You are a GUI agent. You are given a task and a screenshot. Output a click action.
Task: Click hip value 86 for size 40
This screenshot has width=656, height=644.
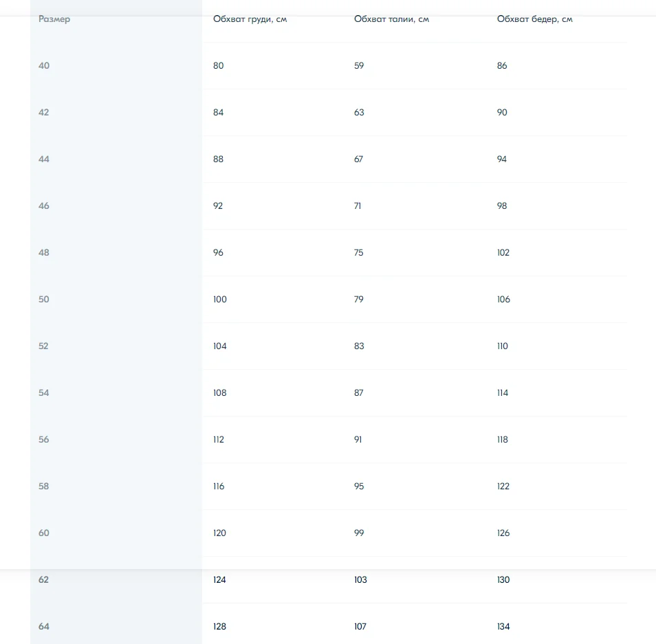tap(502, 66)
